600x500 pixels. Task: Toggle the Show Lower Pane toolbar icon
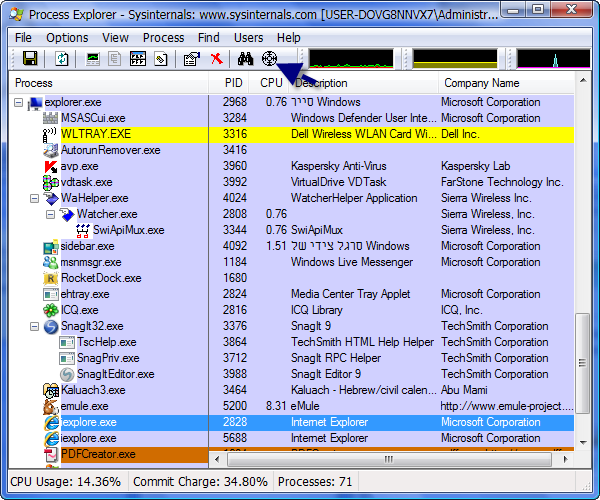pos(137,59)
